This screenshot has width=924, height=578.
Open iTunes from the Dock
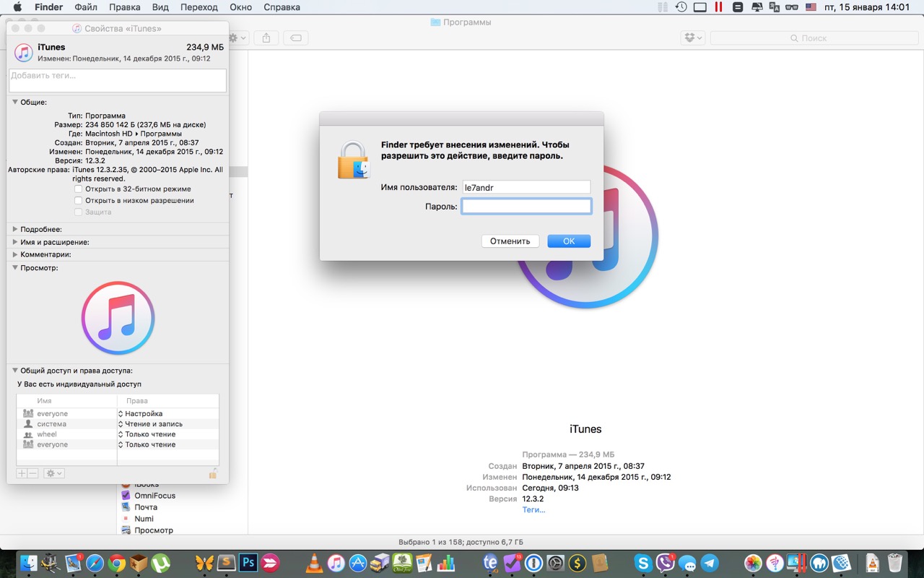tap(336, 563)
